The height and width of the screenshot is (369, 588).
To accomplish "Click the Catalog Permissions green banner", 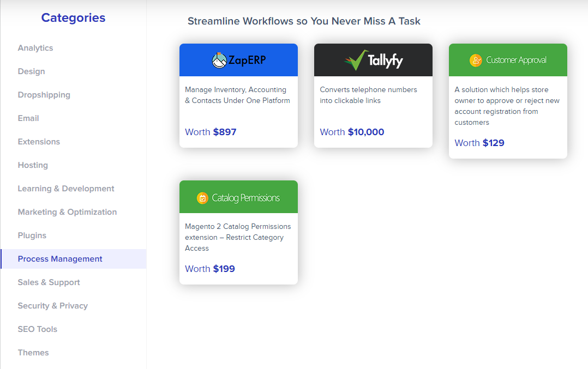I will [x=238, y=197].
